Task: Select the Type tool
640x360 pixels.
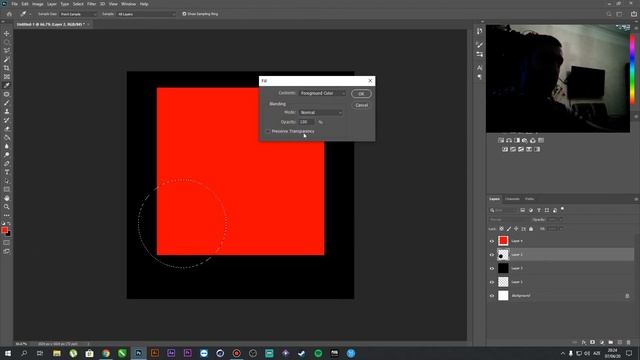Action: point(7,172)
